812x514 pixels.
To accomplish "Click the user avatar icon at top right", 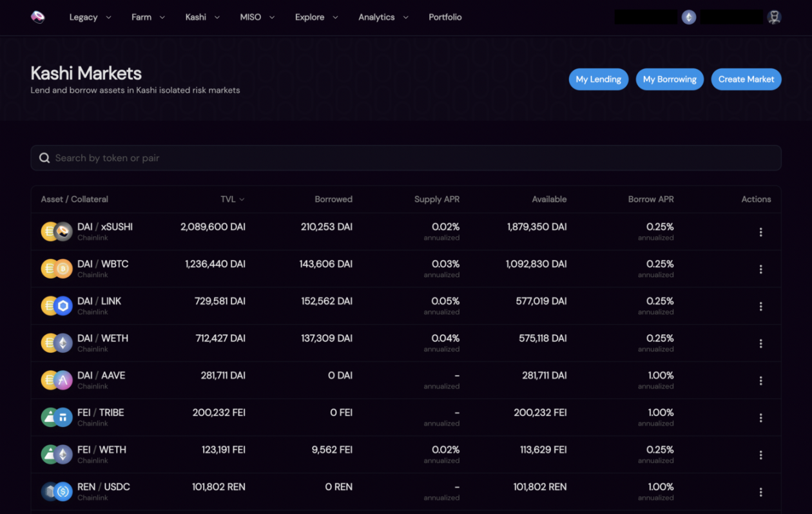I will coord(774,17).
